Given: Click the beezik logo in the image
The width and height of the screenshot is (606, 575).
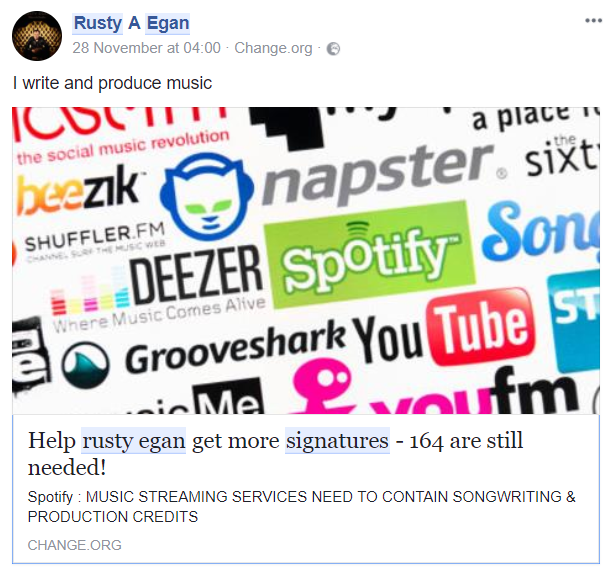Looking at the screenshot, I should [79, 190].
